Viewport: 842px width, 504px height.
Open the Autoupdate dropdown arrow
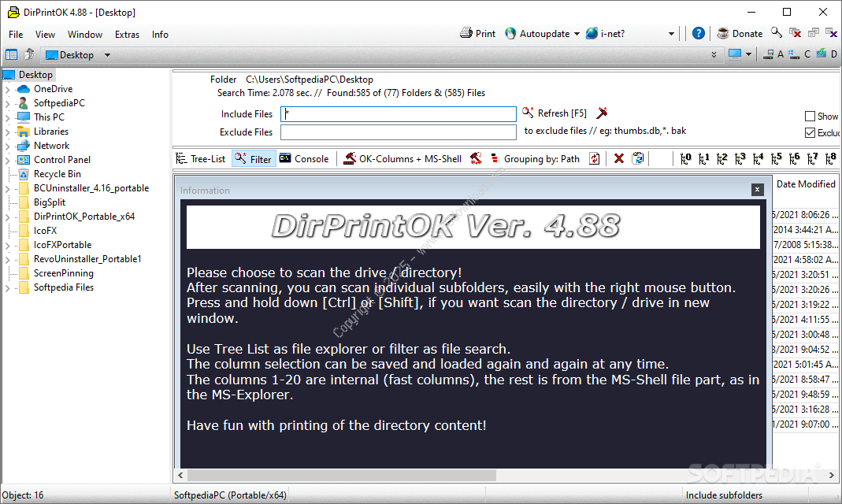pyautogui.click(x=577, y=34)
